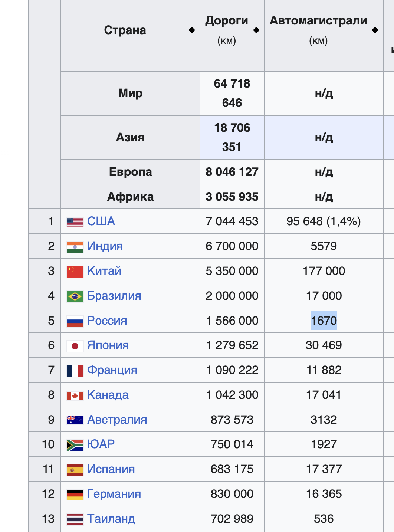Open the Китай link
394x532 pixels.
pyautogui.click(x=104, y=271)
